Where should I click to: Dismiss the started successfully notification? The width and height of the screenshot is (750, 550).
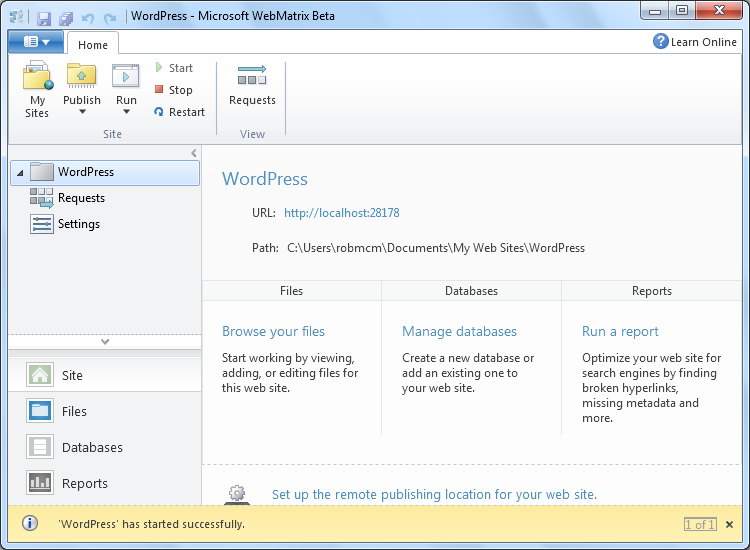click(x=729, y=524)
